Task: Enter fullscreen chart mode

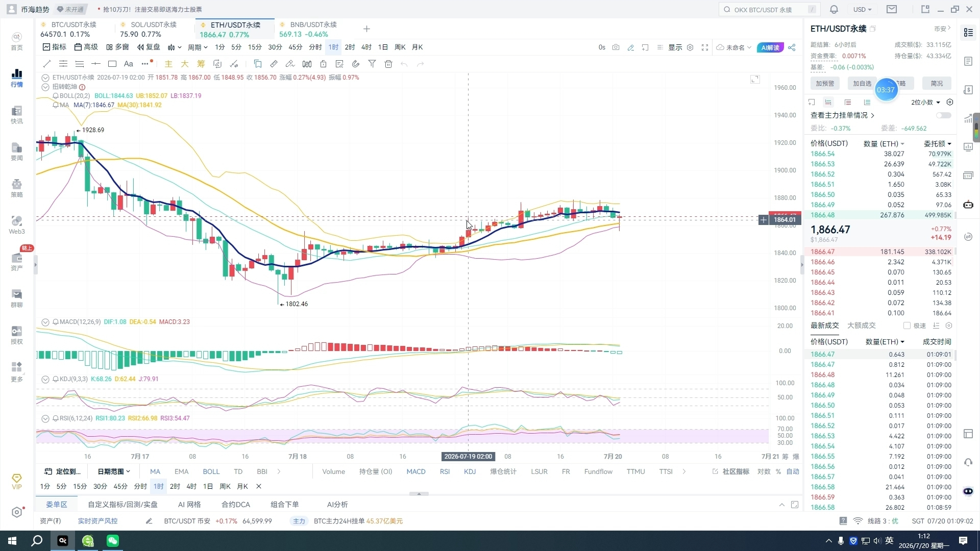Action: (x=705, y=47)
